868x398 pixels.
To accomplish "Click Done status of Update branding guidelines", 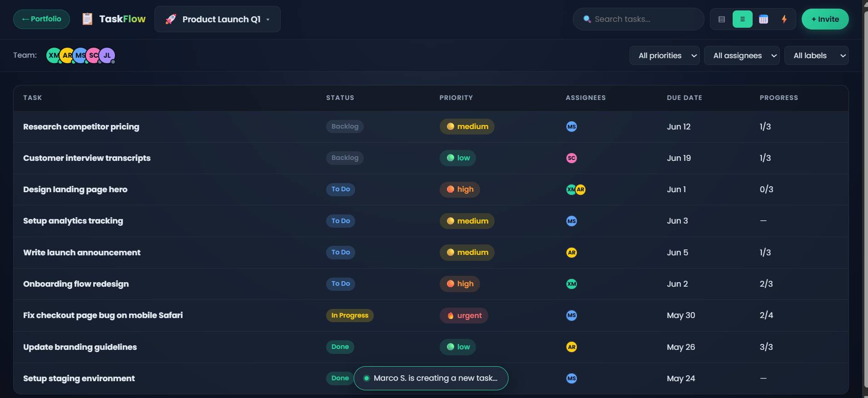I will click(x=340, y=347).
